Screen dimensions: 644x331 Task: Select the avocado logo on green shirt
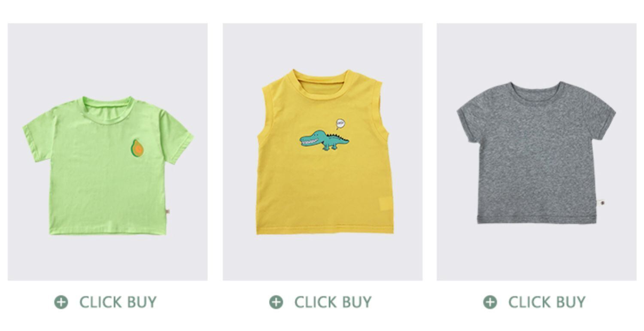tap(137, 148)
